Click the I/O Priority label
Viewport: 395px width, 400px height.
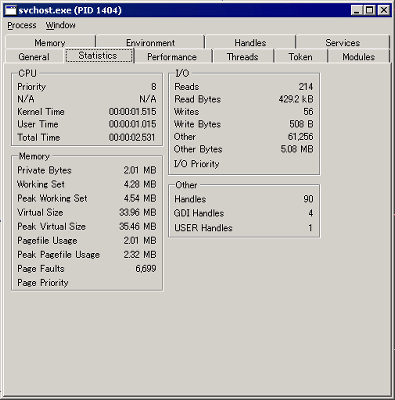point(197,164)
